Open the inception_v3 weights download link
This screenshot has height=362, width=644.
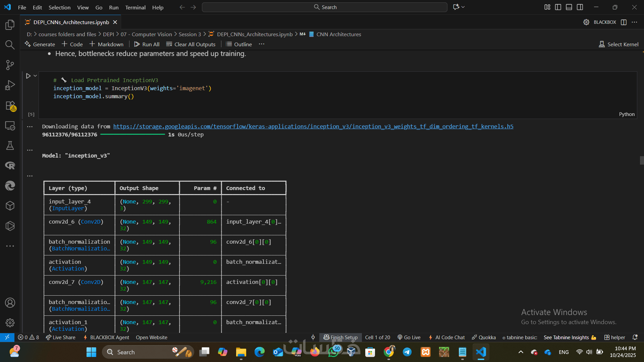tap(313, 126)
